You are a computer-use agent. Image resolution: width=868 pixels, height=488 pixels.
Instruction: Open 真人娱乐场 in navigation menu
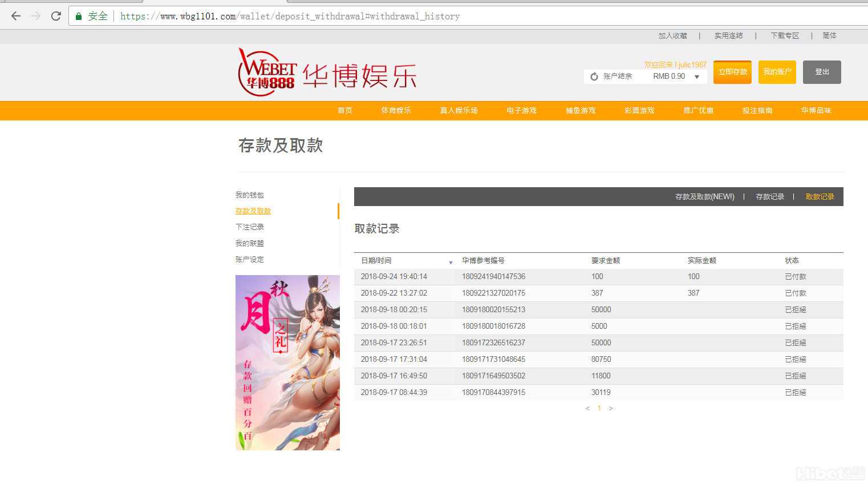point(459,111)
